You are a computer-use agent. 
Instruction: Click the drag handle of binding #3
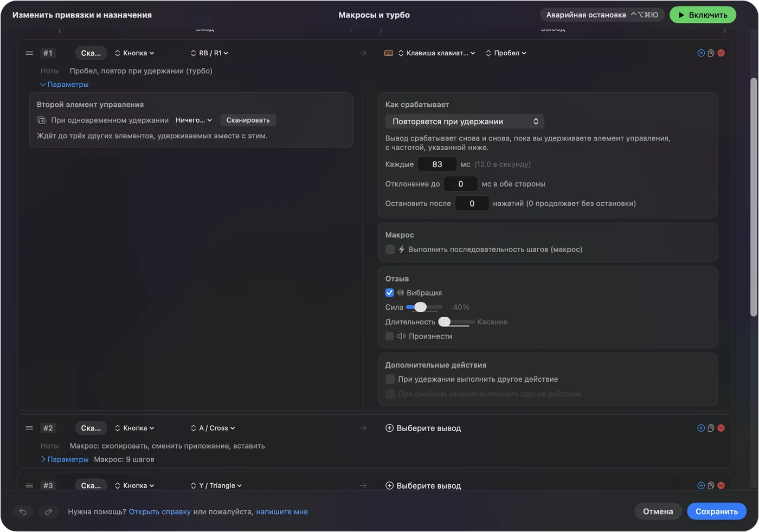coord(29,485)
